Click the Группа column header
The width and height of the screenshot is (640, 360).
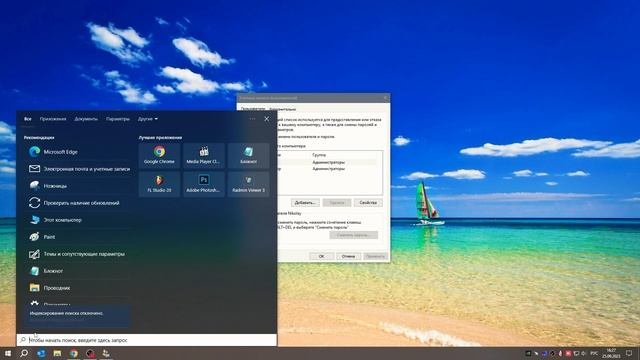point(319,155)
